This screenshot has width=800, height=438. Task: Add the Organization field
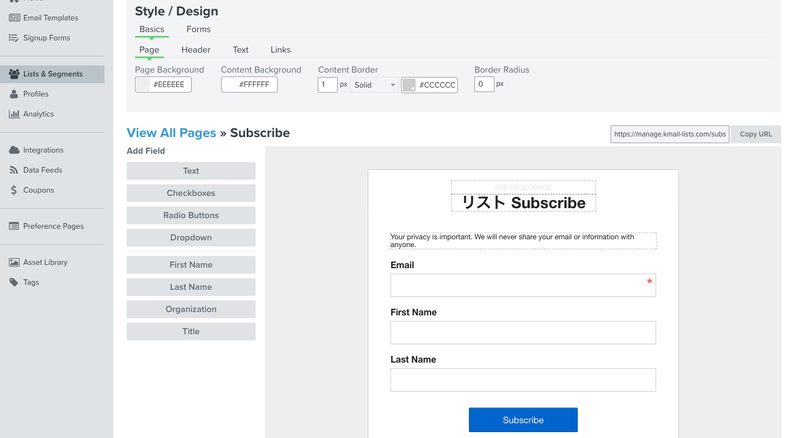point(191,309)
